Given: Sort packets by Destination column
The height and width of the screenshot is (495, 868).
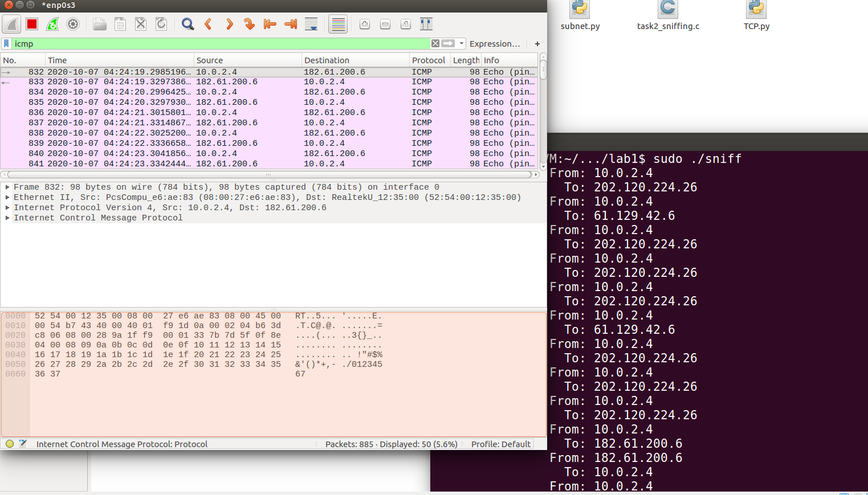Looking at the screenshot, I should coord(356,60).
